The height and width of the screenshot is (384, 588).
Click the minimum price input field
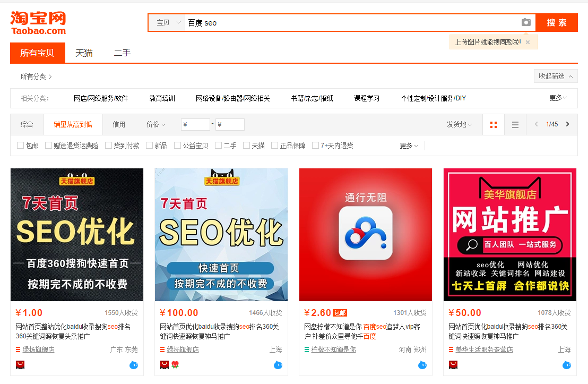[195, 124]
